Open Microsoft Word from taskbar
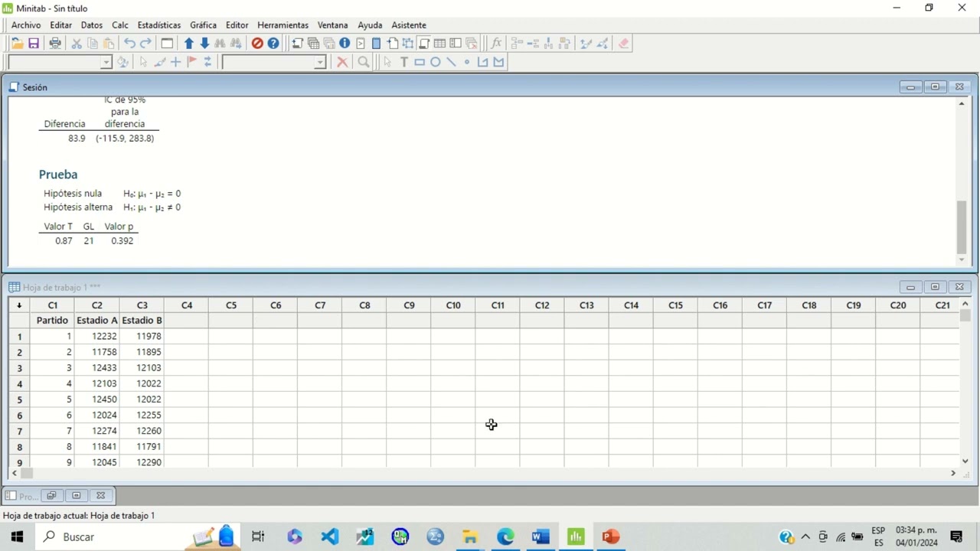980x551 pixels. (541, 536)
